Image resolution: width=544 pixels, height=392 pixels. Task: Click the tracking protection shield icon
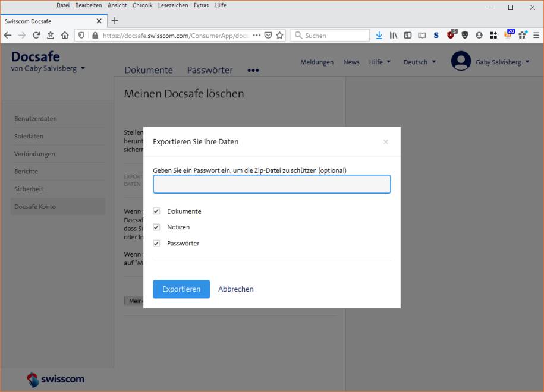pyautogui.click(x=81, y=36)
